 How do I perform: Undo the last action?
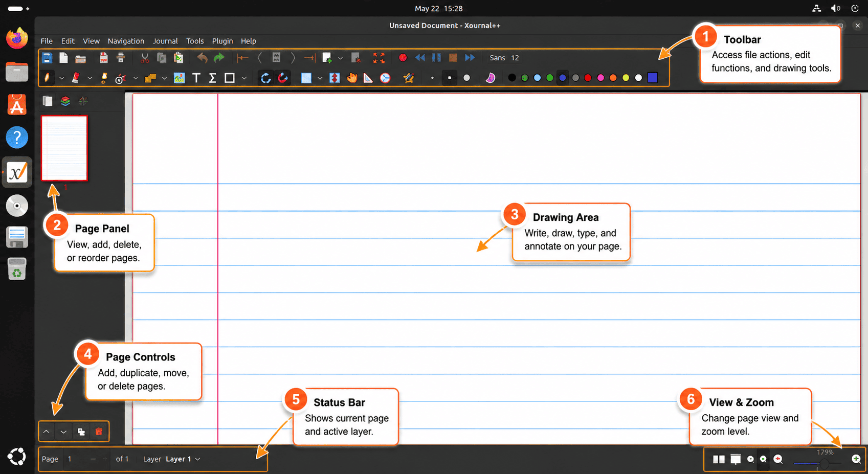tap(202, 58)
